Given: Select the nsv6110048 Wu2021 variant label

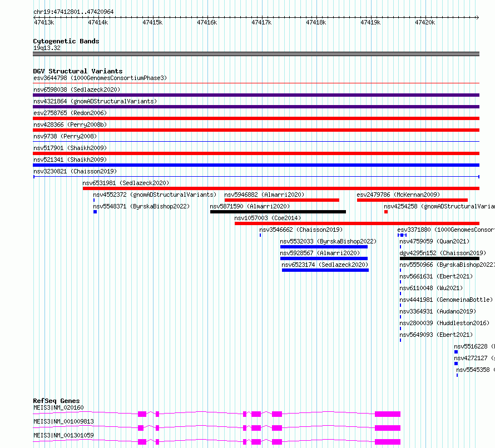Looking at the screenshot, I should [431, 288].
